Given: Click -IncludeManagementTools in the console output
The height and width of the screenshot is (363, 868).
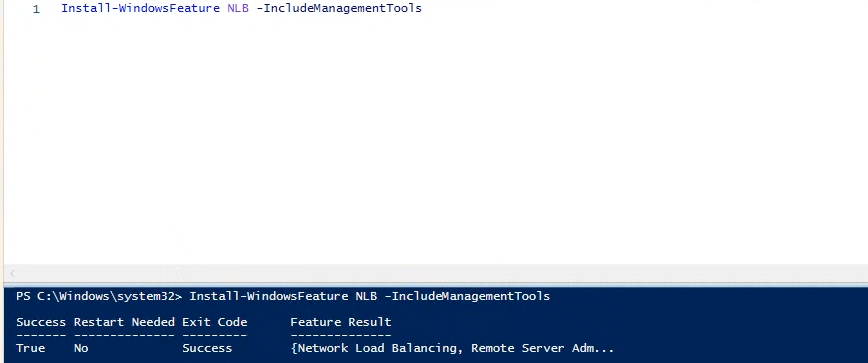Looking at the screenshot, I should [467, 296].
